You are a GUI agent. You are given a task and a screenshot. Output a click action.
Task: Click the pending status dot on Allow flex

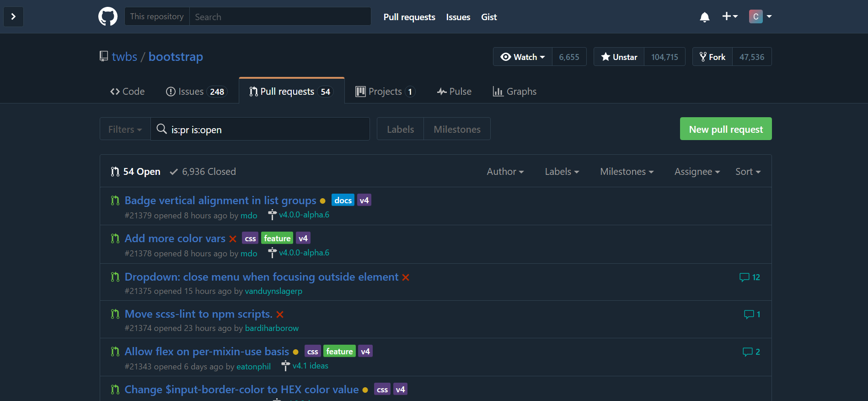pyautogui.click(x=295, y=352)
